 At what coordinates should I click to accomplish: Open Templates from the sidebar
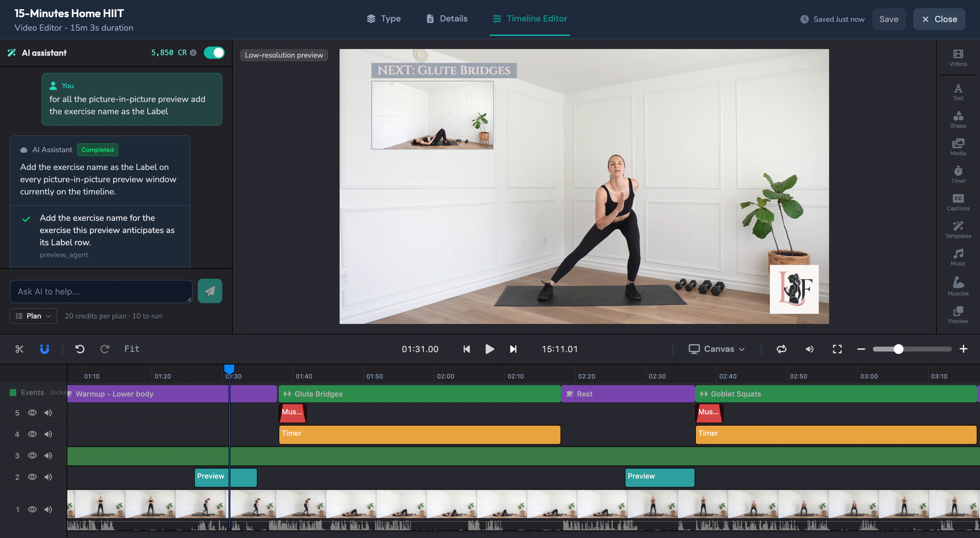pos(958,230)
